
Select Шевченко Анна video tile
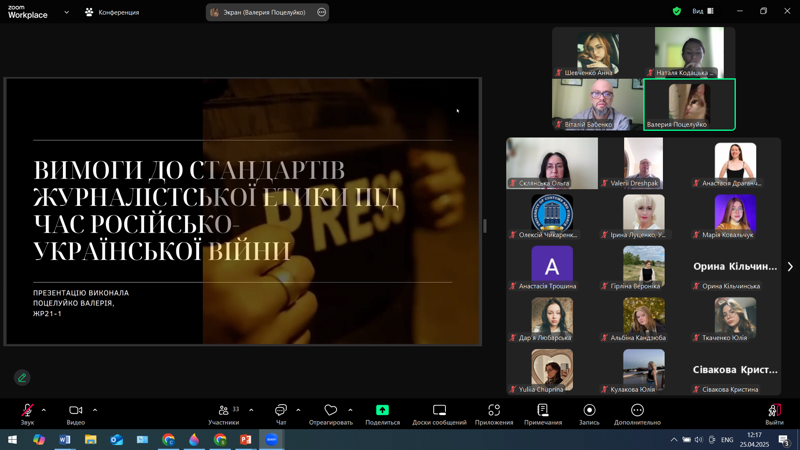click(x=597, y=53)
